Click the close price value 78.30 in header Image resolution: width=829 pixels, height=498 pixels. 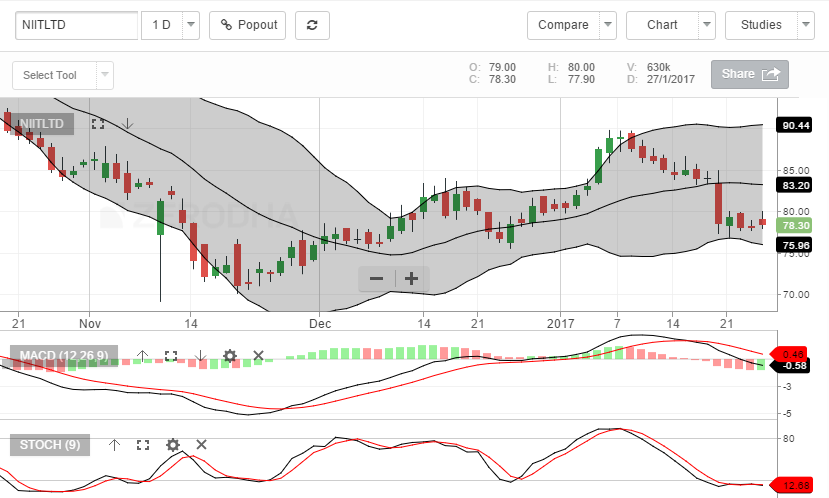(502, 79)
